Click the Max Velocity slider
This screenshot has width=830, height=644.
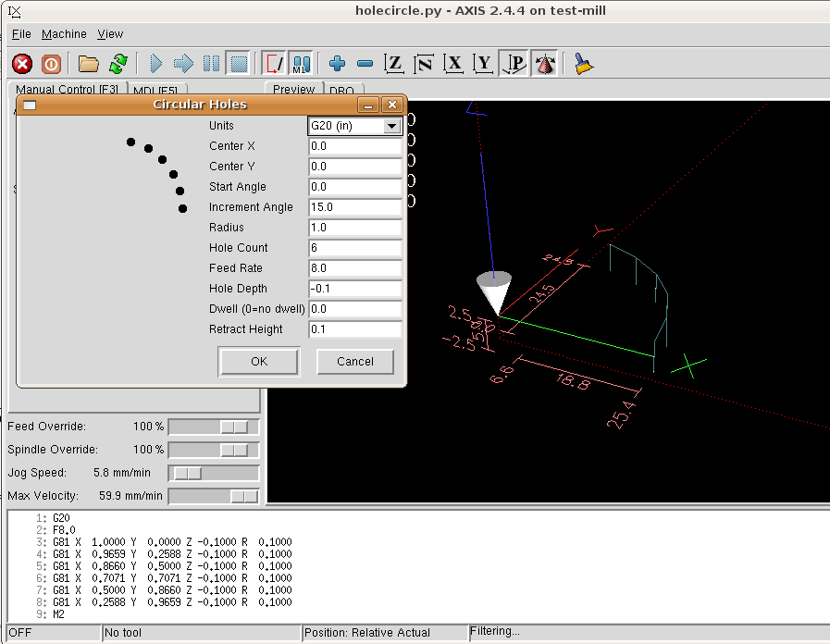[214, 496]
